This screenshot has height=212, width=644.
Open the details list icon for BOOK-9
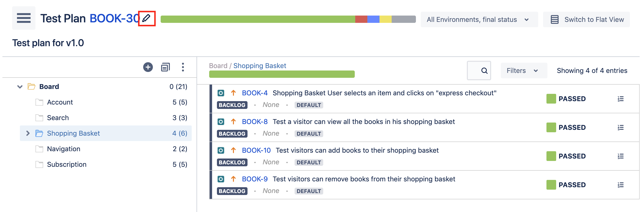tap(620, 185)
